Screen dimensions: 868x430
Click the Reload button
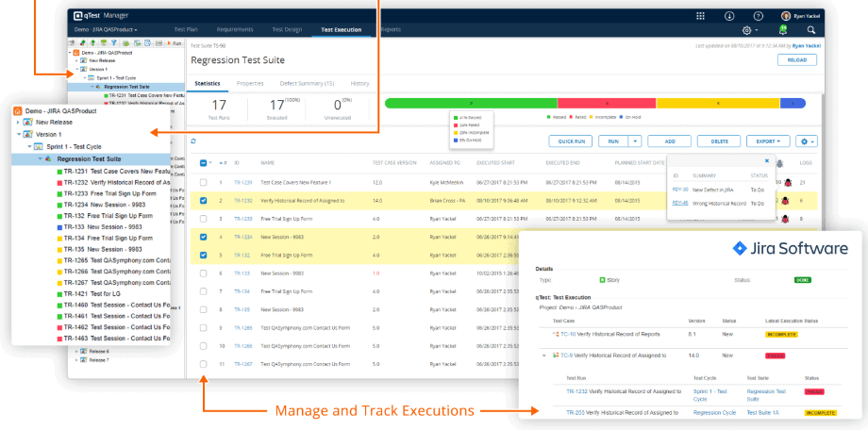point(797,60)
